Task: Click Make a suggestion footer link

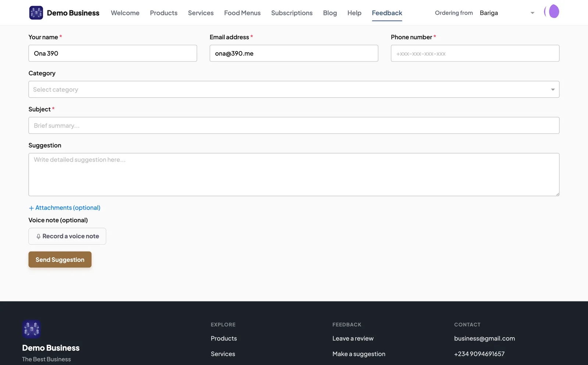Action: [x=359, y=354]
